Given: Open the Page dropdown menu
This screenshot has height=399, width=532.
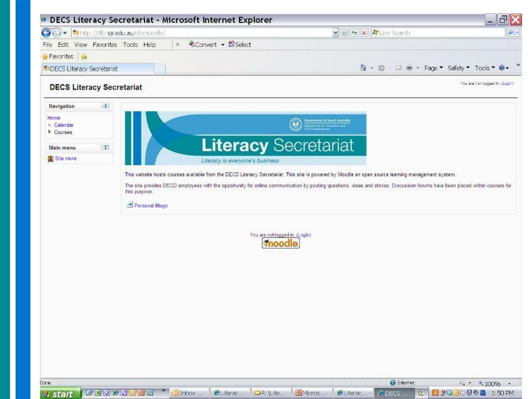Looking at the screenshot, I should pos(434,68).
